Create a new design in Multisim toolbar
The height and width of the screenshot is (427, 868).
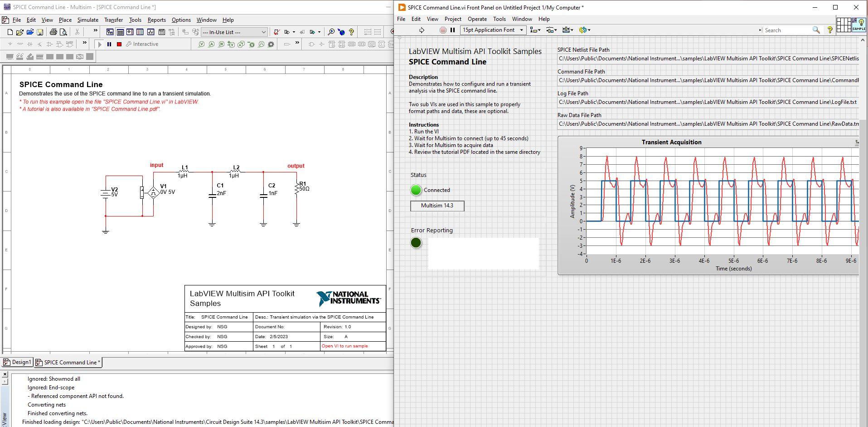(x=10, y=32)
